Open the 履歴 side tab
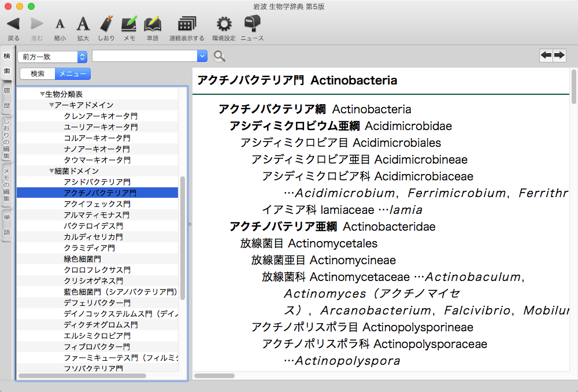Viewport: 578px width, 392px height. tap(7, 98)
